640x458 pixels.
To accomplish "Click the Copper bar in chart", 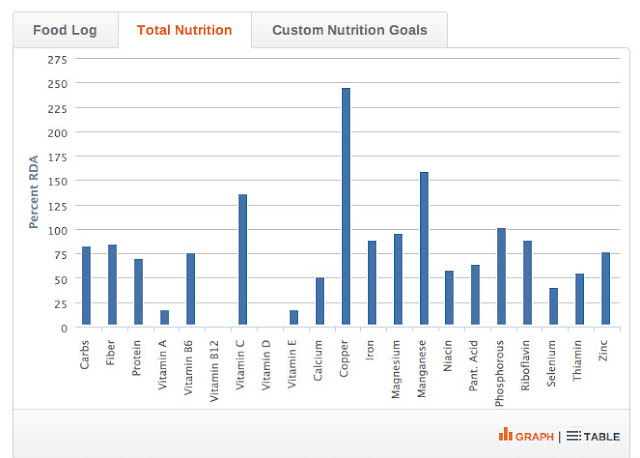I will [x=346, y=206].
